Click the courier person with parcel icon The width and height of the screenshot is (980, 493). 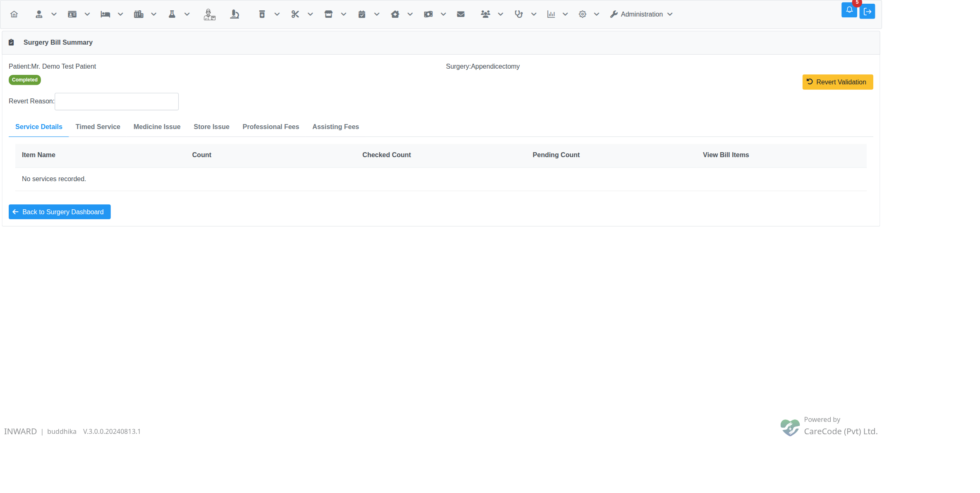210,14
